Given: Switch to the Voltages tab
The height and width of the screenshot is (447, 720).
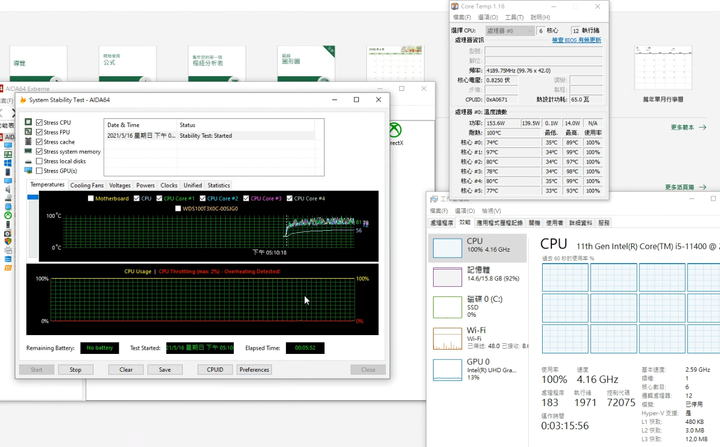Looking at the screenshot, I should coord(120,185).
